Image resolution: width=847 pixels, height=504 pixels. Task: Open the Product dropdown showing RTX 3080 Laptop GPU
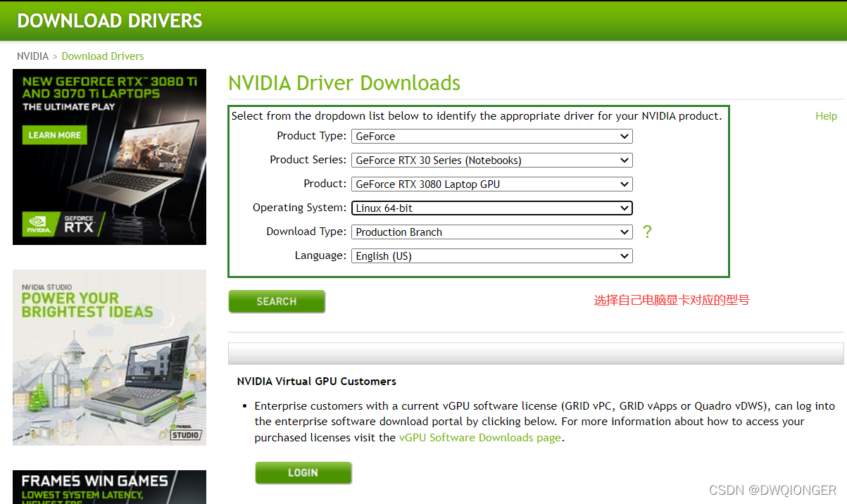[x=491, y=184]
